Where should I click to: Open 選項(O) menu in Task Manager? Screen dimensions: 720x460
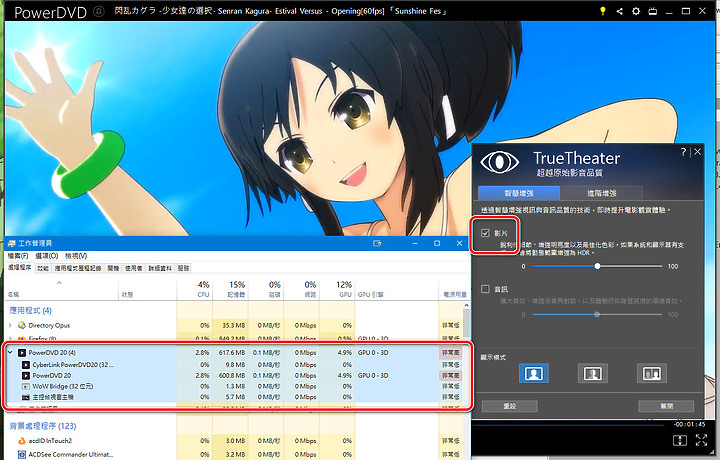(47, 256)
